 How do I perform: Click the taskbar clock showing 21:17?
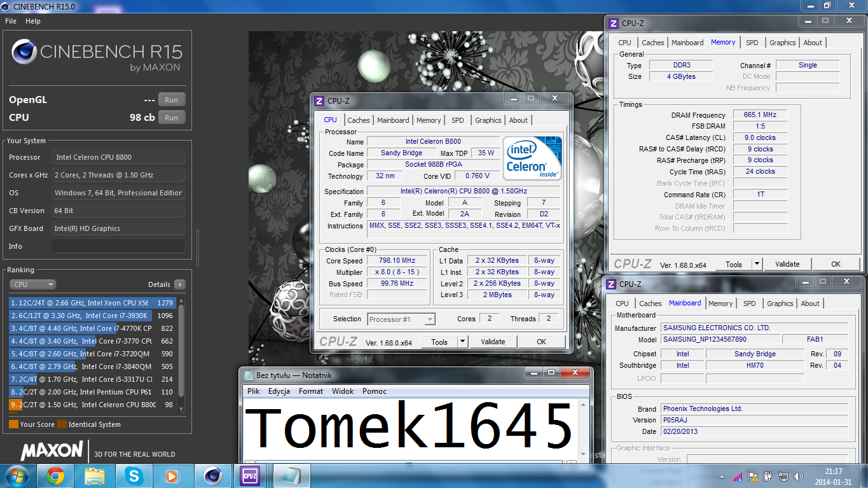click(x=833, y=477)
